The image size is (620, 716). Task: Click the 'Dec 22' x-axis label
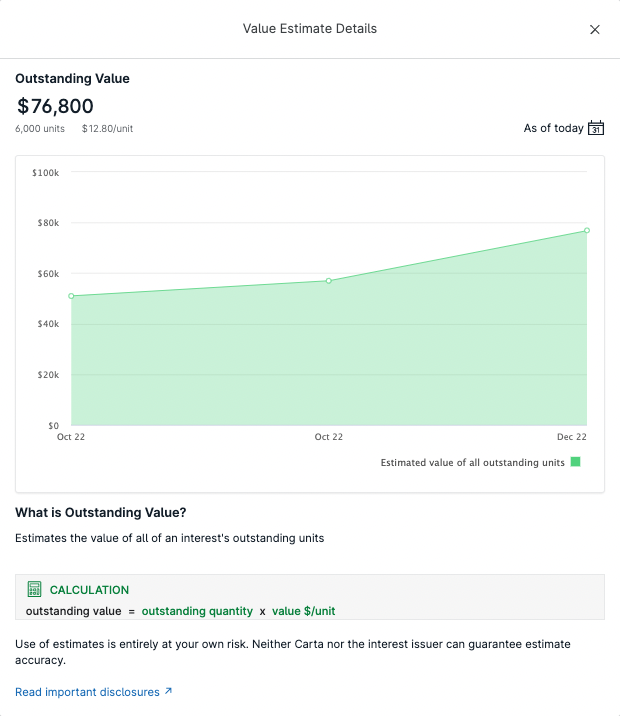click(572, 437)
